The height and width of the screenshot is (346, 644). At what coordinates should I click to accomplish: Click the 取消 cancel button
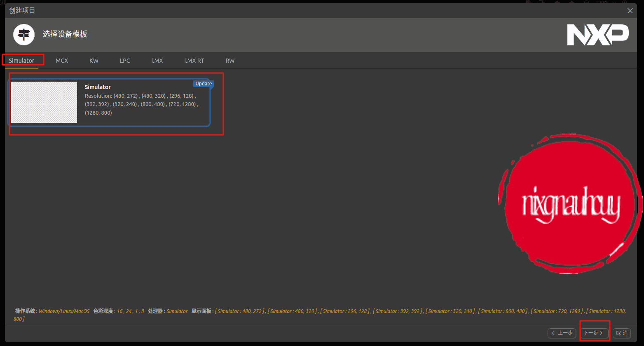click(621, 333)
